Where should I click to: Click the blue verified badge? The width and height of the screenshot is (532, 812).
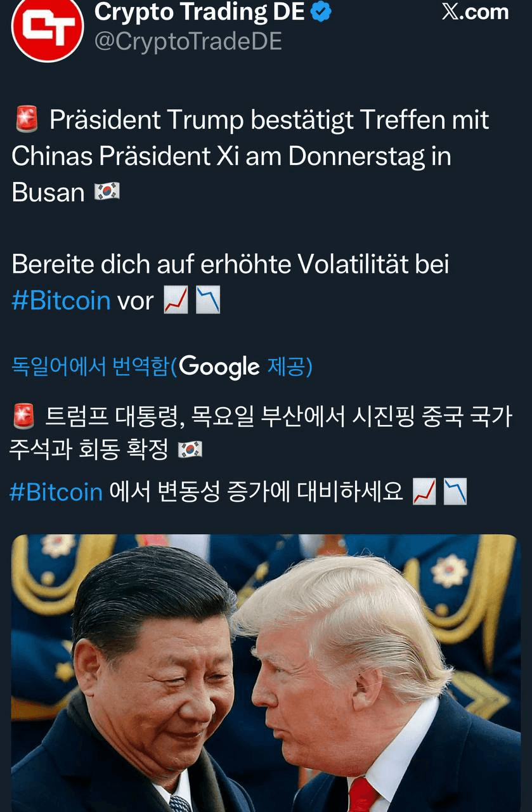pos(322,11)
